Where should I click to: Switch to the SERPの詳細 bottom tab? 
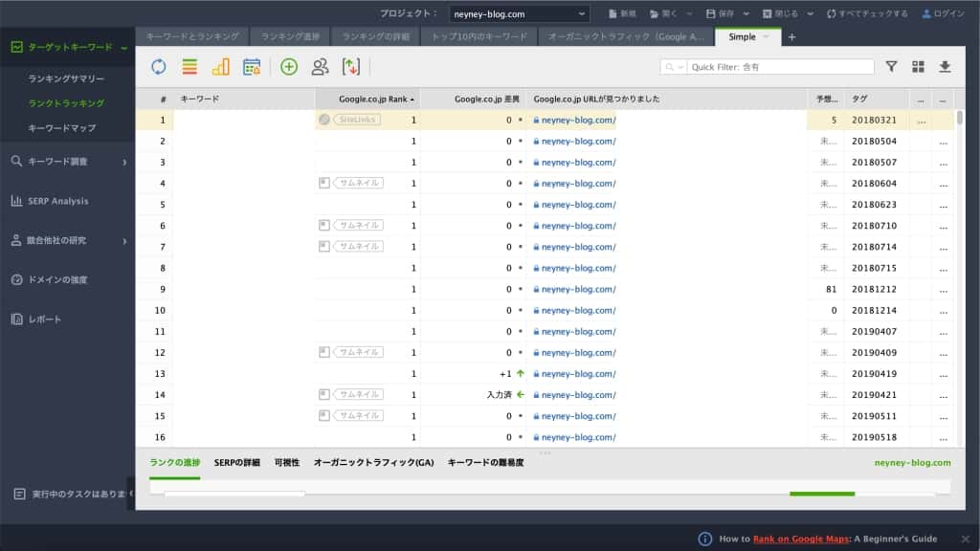pyautogui.click(x=236, y=462)
